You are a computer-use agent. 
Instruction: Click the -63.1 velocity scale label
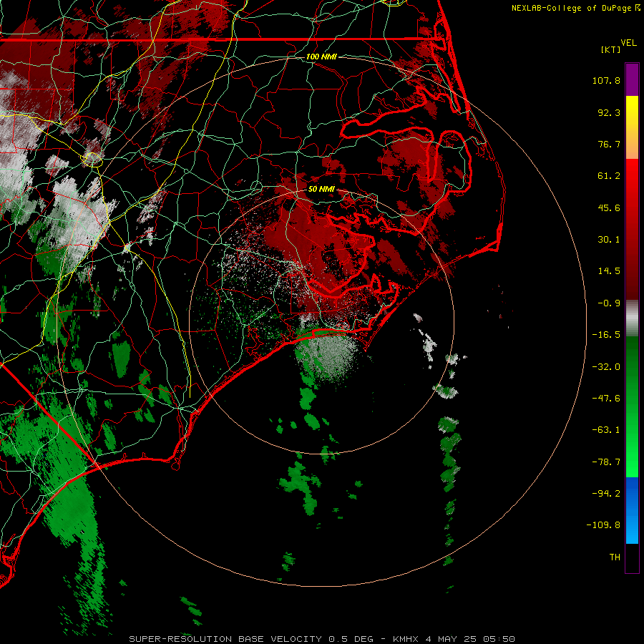(606, 430)
